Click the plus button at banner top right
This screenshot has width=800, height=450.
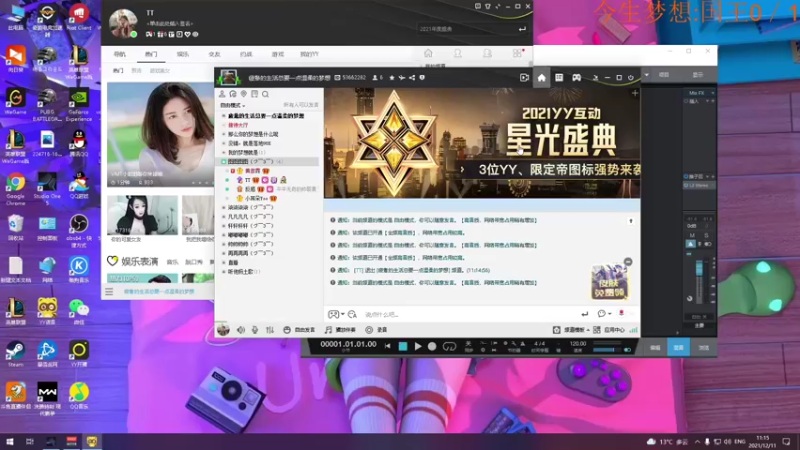point(635,93)
